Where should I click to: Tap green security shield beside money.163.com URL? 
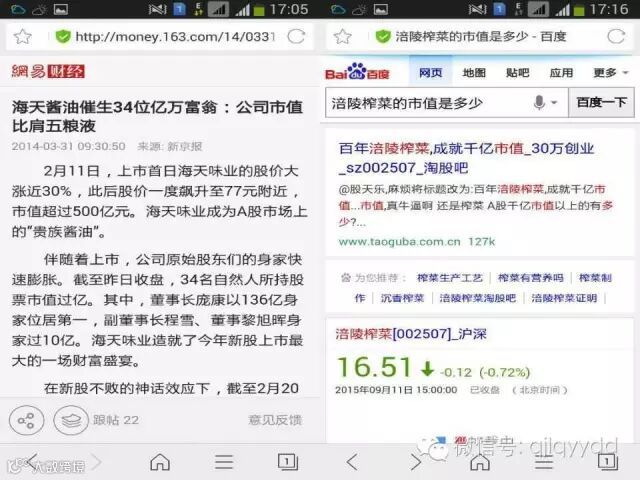click(x=63, y=37)
